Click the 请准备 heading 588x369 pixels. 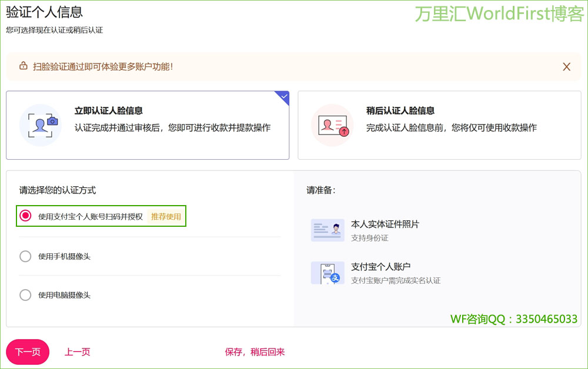coord(321,190)
